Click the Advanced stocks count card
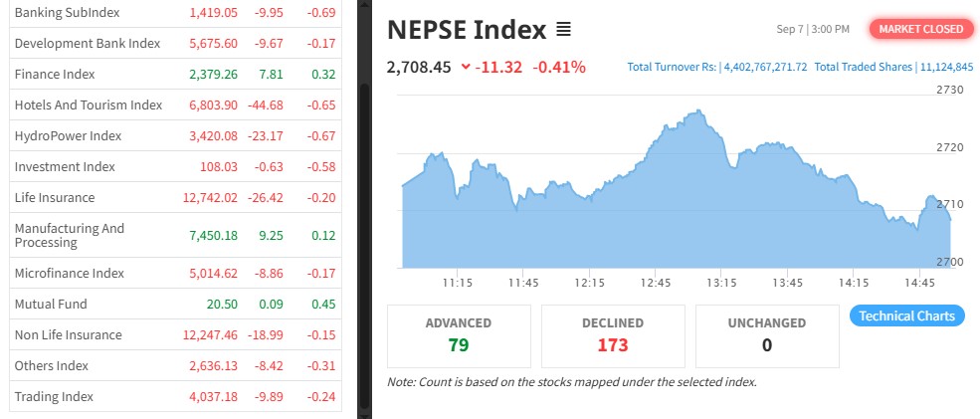Screen dimensions: 980x419 (x=459, y=335)
